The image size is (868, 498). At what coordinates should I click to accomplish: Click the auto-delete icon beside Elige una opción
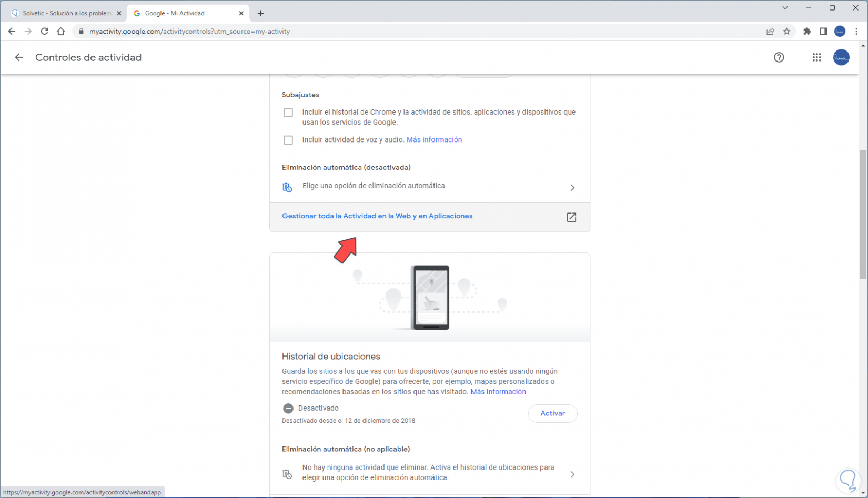click(287, 187)
